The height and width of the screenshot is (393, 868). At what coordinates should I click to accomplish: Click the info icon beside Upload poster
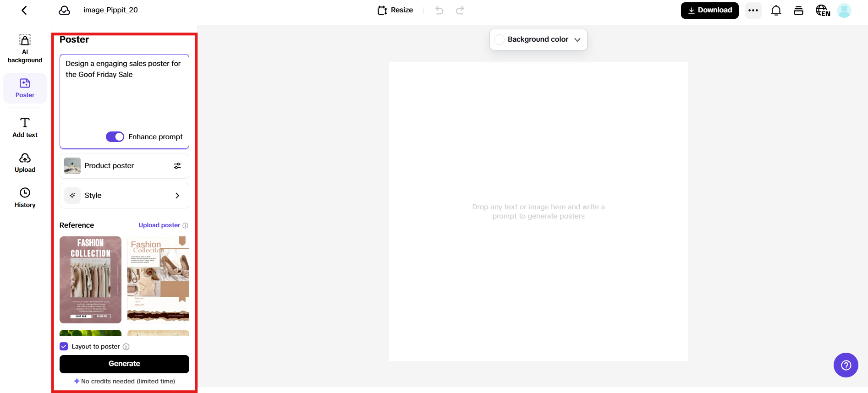click(x=186, y=225)
